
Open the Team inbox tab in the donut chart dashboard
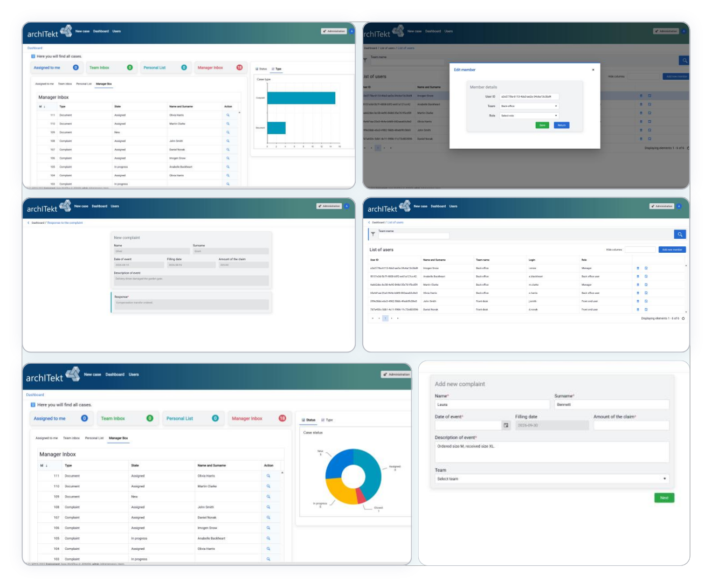coord(71,438)
